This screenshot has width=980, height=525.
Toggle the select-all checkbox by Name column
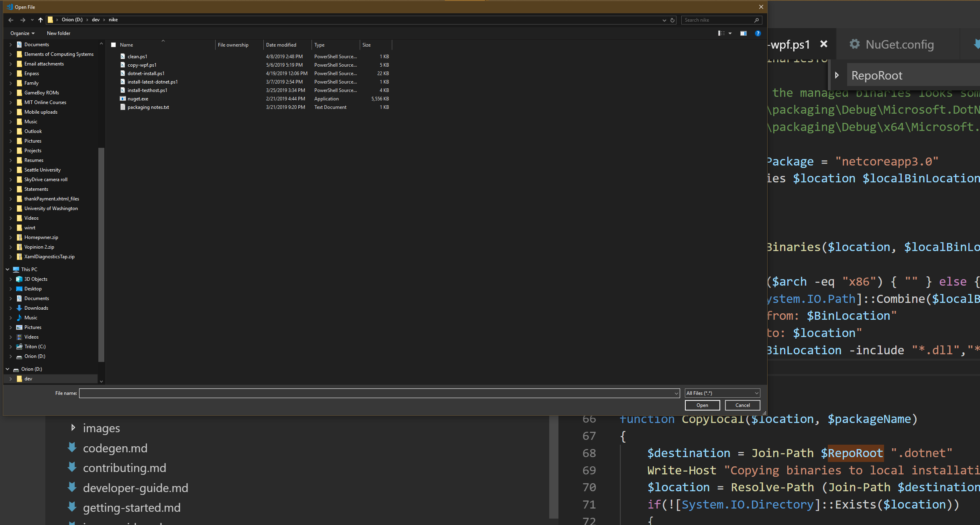click(x=114, y=45)
